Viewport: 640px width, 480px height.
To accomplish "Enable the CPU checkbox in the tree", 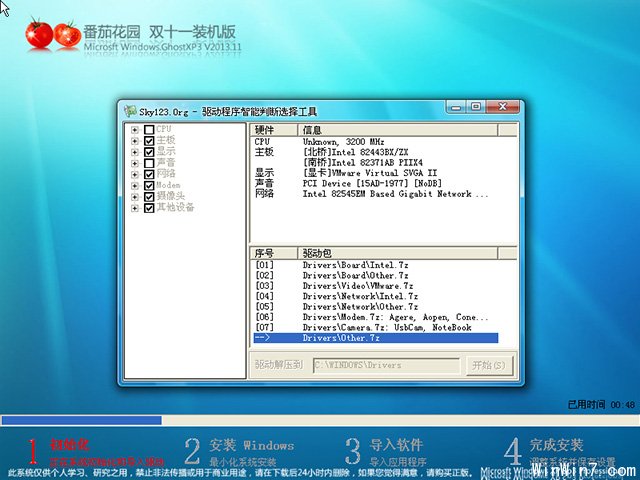I will click(x=149, y=130).
